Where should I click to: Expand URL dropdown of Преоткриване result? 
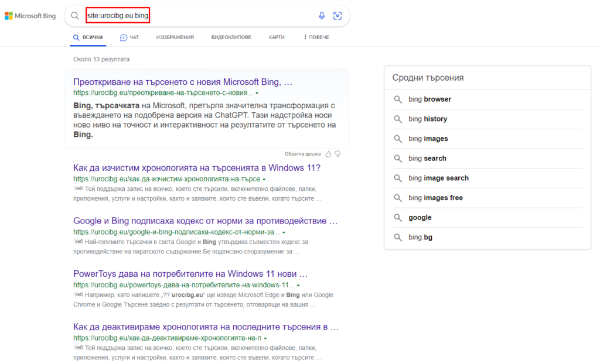coord(257,93)
